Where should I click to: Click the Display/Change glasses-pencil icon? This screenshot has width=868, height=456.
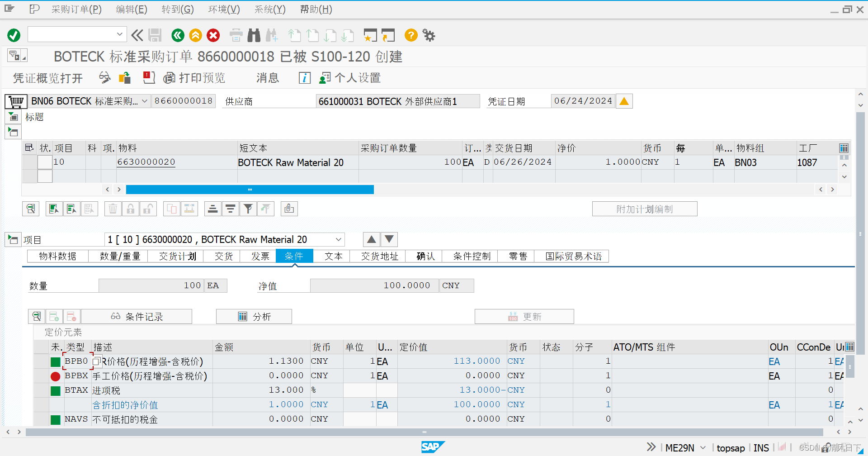coord(105,78)
